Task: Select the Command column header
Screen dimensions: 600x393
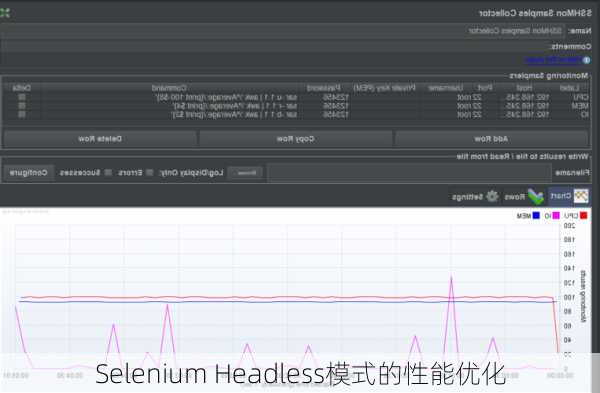Action: point(169,88)
